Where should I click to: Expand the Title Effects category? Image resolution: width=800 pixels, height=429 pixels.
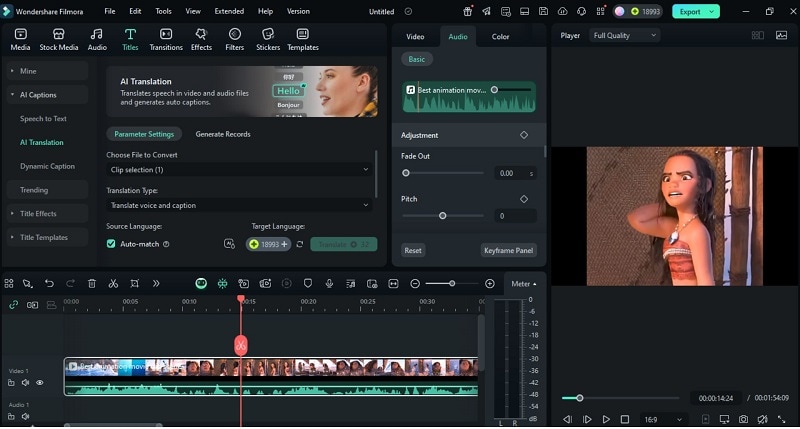(47, 214)
